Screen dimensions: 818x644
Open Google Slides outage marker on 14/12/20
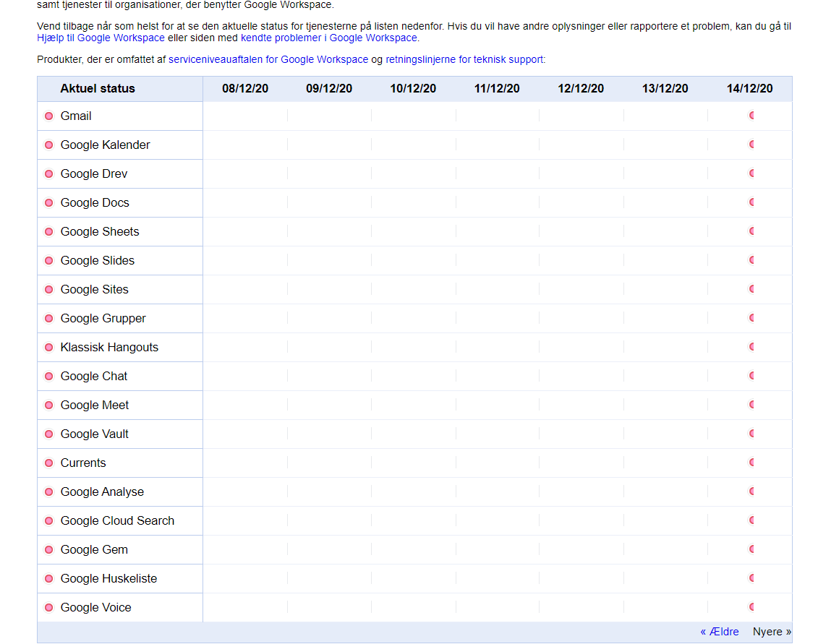(751, 260)
